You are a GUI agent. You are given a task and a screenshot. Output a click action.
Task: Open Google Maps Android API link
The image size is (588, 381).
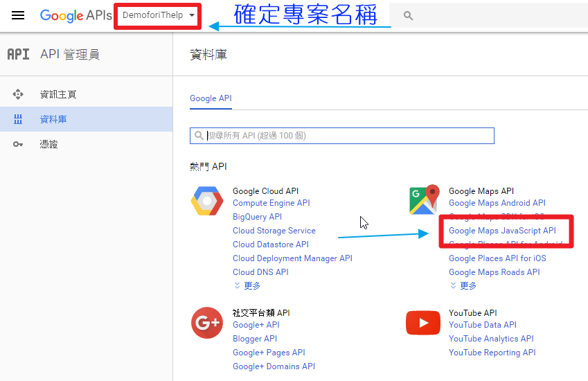(x=497, y=203)
